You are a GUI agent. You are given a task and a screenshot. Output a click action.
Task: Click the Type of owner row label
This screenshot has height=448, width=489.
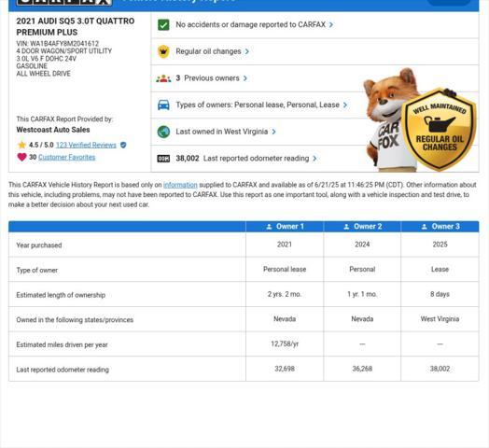(x=36, y=271)
